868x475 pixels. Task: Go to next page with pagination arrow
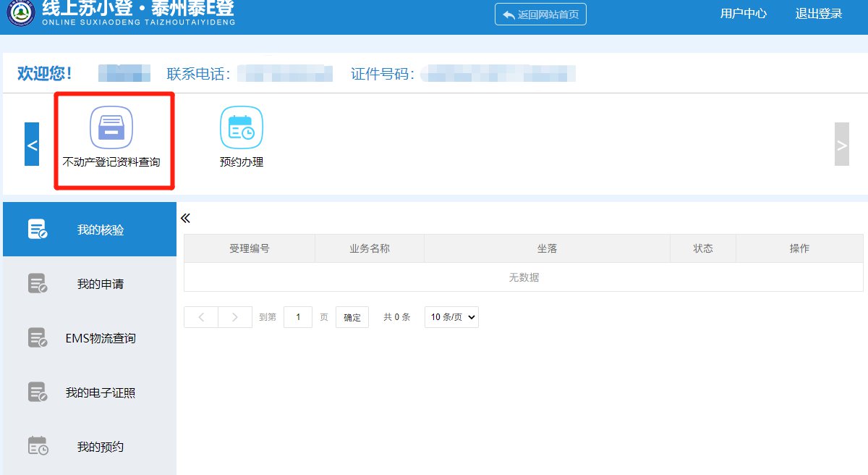235,317
